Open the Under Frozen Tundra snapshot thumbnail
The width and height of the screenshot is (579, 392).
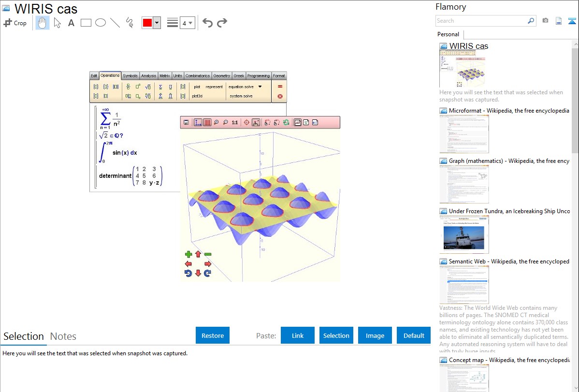[464, 234]
